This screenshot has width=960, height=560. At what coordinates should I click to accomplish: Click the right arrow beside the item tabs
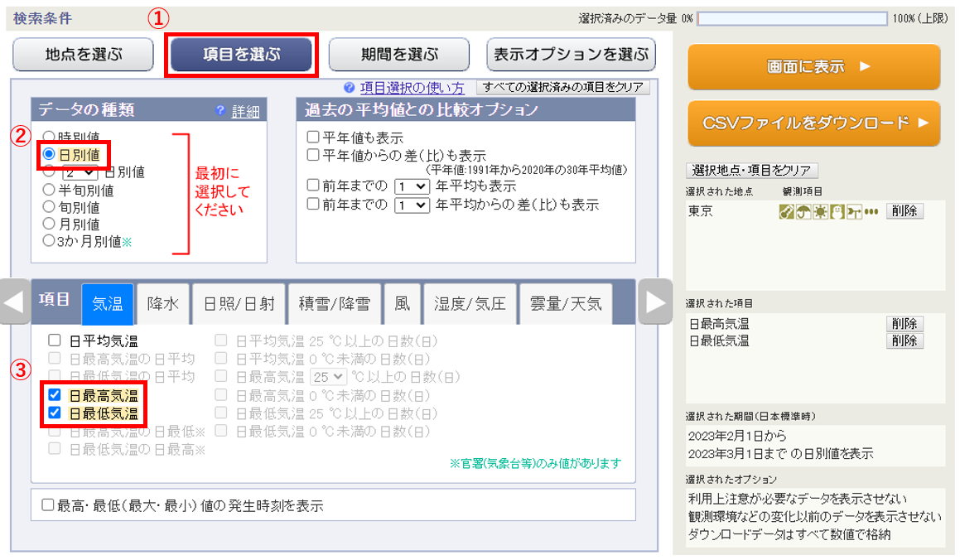tap(655, 302)
